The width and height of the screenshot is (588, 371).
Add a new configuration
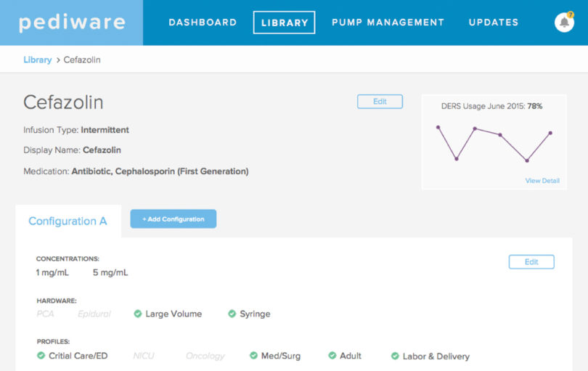(173, 219)
